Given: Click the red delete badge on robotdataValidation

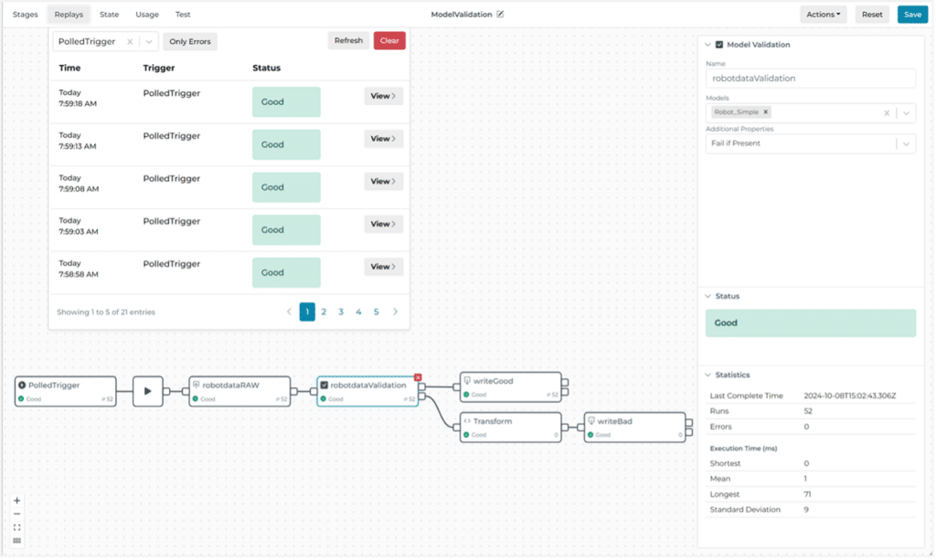Looking at the screenshot, I should [x=418, y=377].
